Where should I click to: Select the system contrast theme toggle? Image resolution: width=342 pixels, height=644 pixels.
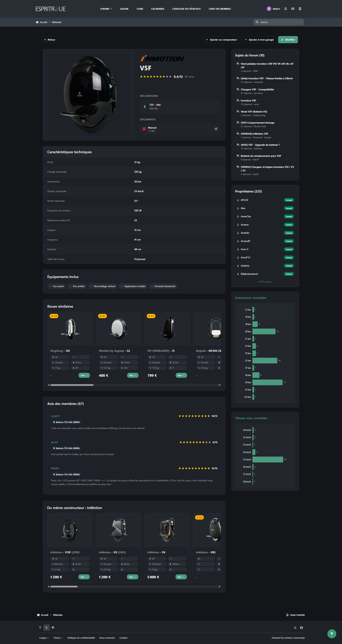pos(53,627)
